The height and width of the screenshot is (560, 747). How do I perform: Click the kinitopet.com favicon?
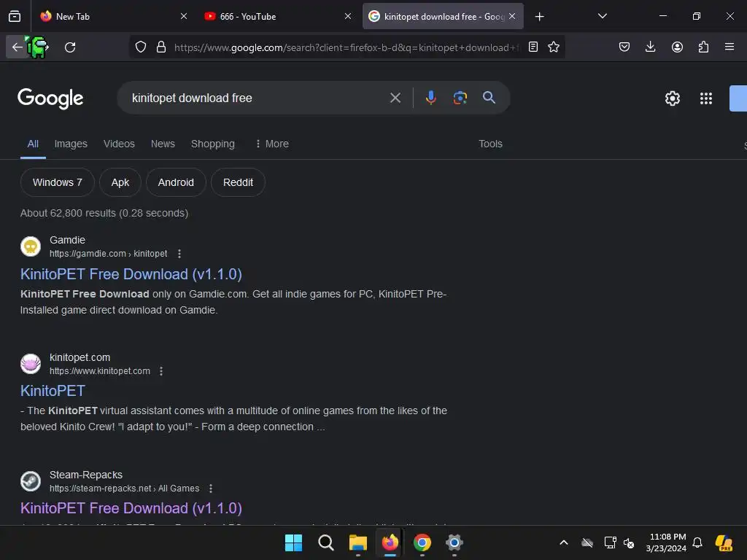[31, 364]
